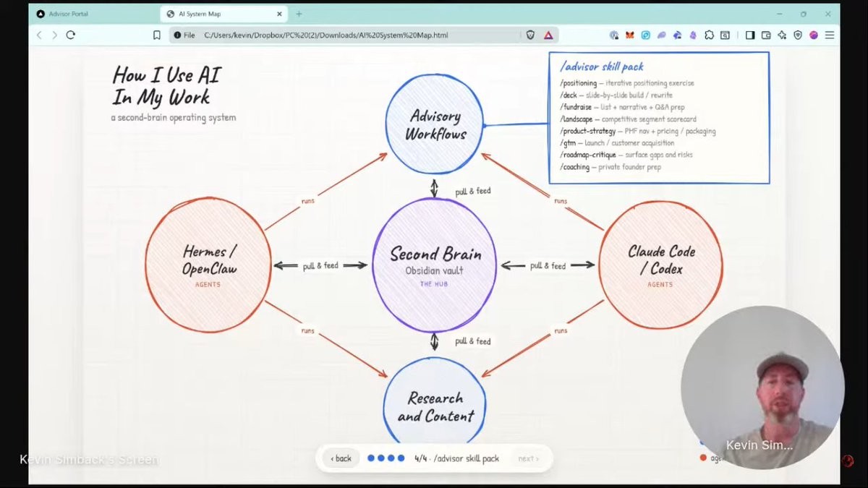
Task: Open a new tab with the plus button
Action: [x=299, y=14]
